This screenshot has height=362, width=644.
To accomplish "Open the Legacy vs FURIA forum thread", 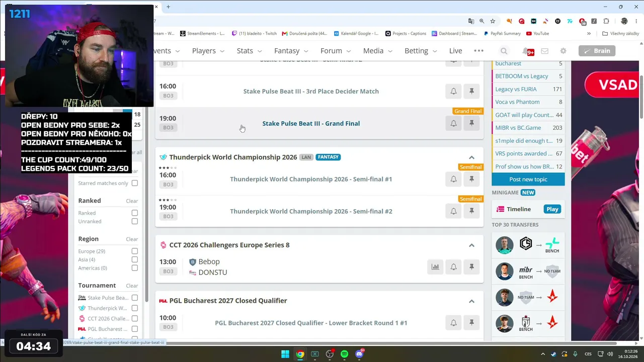I will point(516,89).
